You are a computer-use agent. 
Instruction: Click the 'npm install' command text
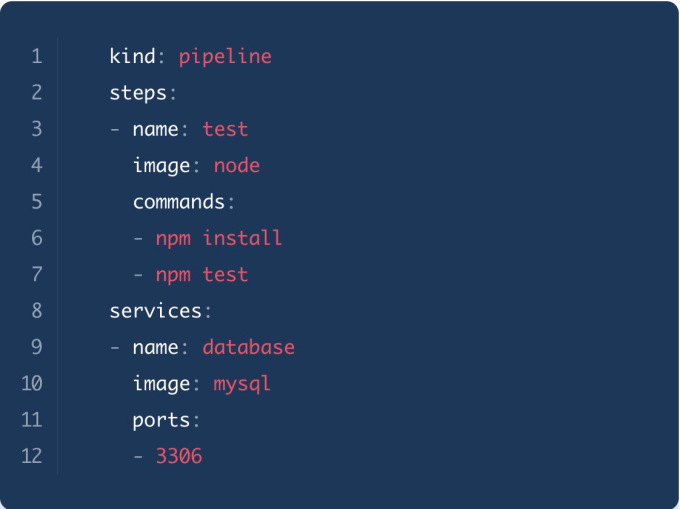(219, 238)
